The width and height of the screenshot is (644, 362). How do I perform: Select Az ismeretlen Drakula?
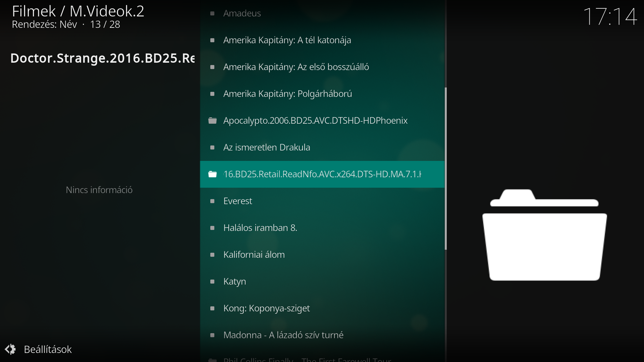[x=322, y=147]
